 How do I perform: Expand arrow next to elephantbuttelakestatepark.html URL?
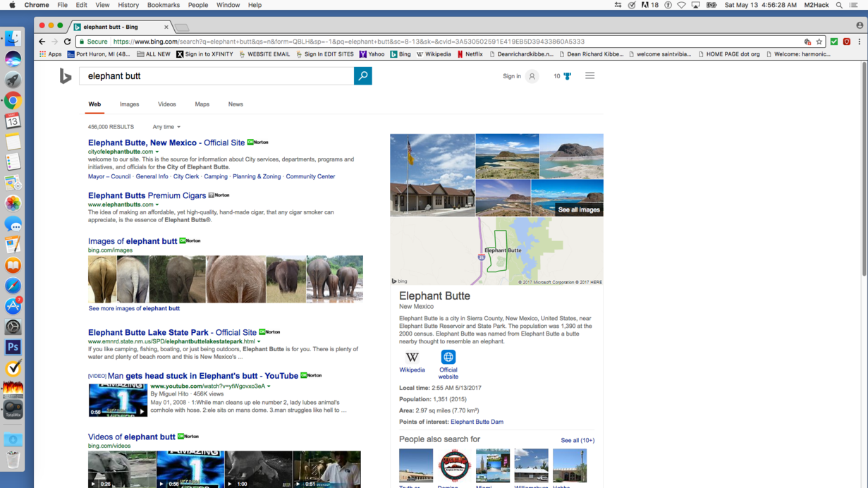pyautogui.click(x=259, y=342)
